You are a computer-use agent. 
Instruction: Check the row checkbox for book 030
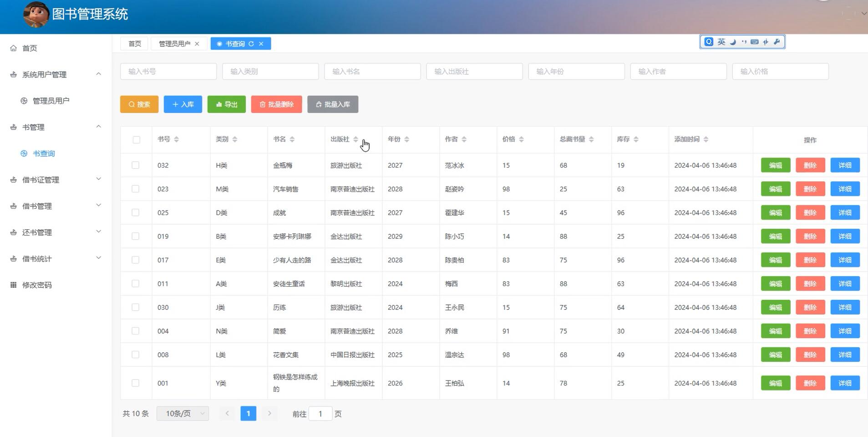pos(135,307)
